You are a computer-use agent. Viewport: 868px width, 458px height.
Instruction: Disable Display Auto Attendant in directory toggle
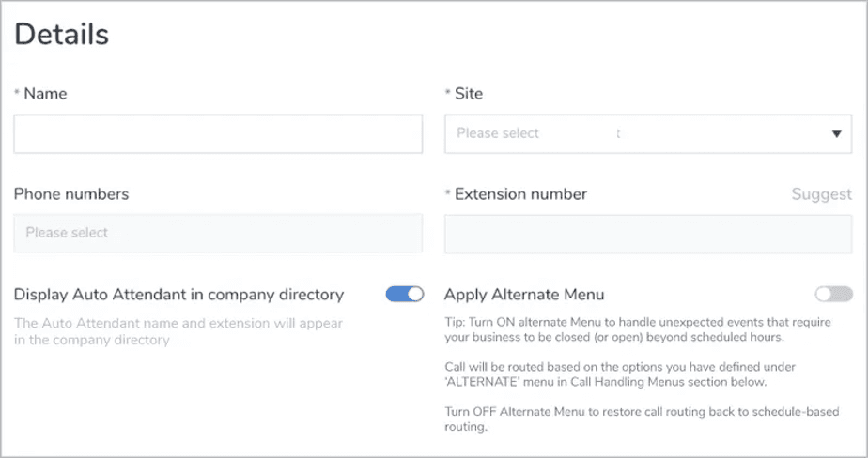point(405,295)
